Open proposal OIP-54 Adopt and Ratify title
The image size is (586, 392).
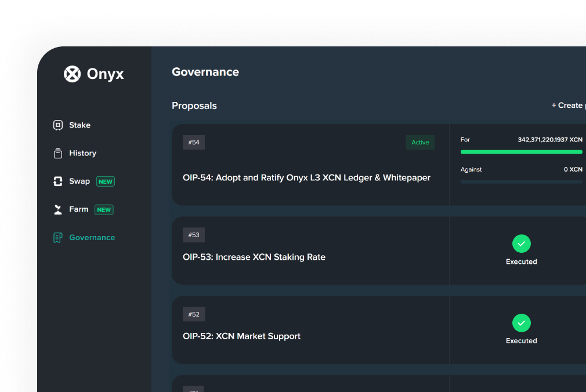coord(306,178)
